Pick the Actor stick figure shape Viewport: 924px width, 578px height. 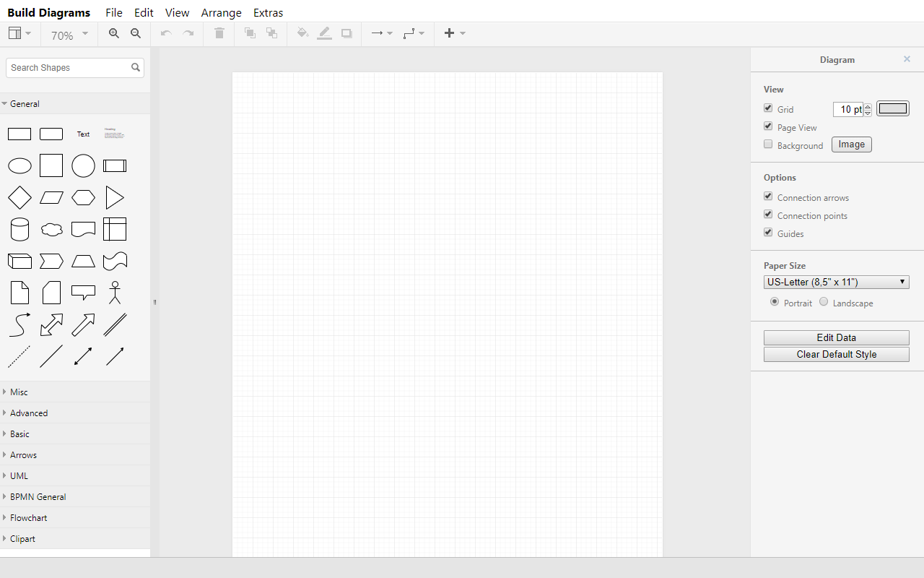(115, 293)
